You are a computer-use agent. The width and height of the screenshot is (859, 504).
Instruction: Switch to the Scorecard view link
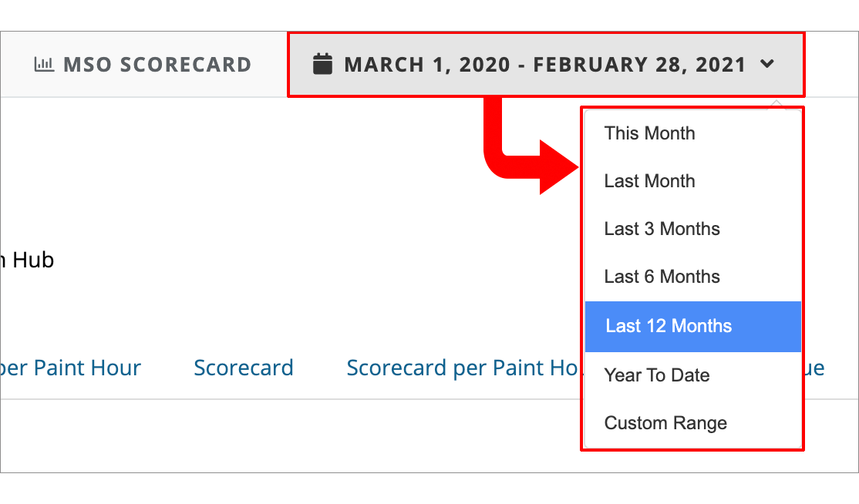244,368
